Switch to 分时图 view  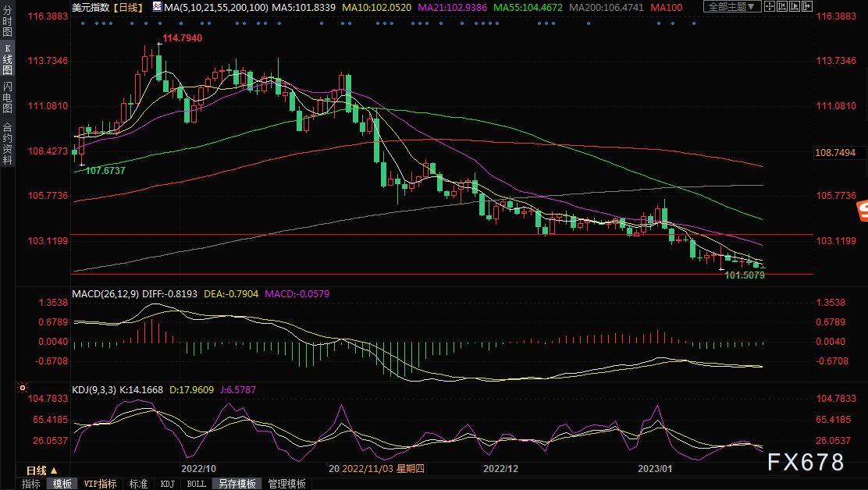pyautogui.click(x=7, y=21)
